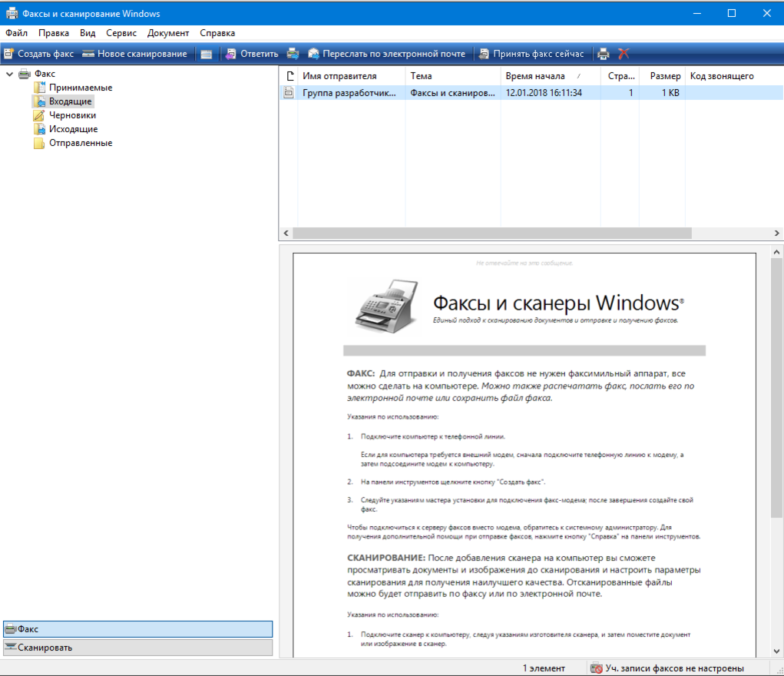The image size is (784, 676).
Task: Close the Факсы и сканирование window
Action: point(766,14)
